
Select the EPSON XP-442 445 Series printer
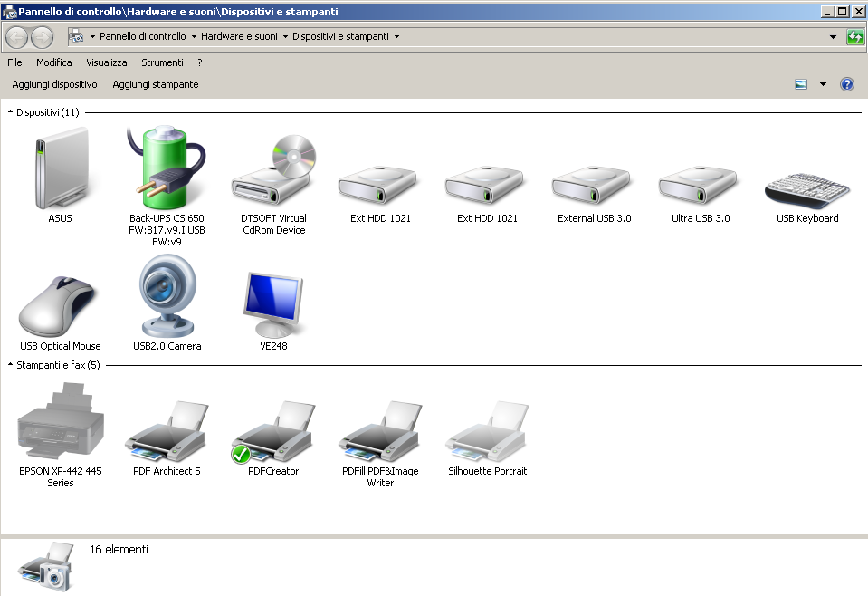(61, 421)
